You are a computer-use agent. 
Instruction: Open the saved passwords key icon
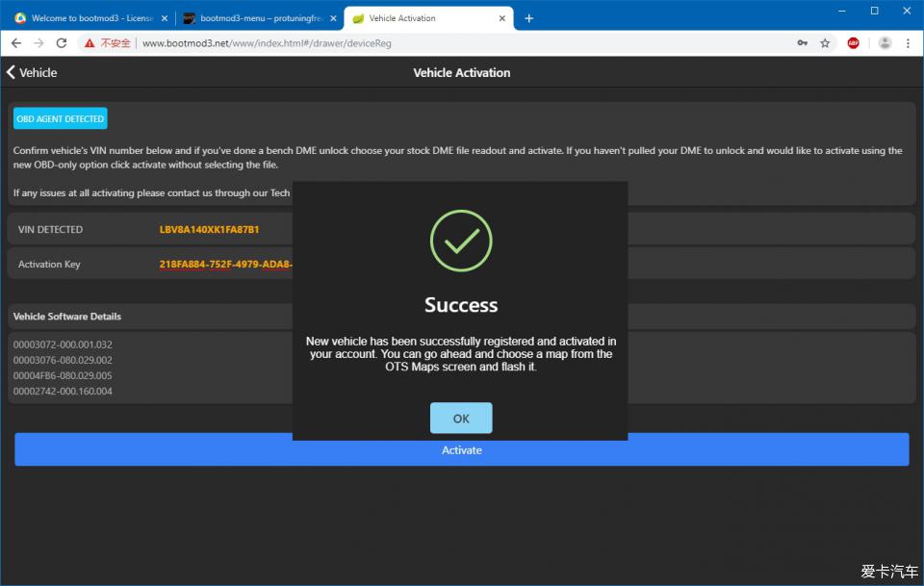click(802, 43)
